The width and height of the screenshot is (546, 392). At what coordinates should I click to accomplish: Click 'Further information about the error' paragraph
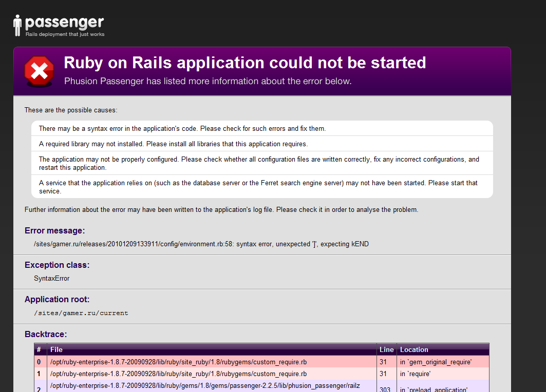point(221,209)
